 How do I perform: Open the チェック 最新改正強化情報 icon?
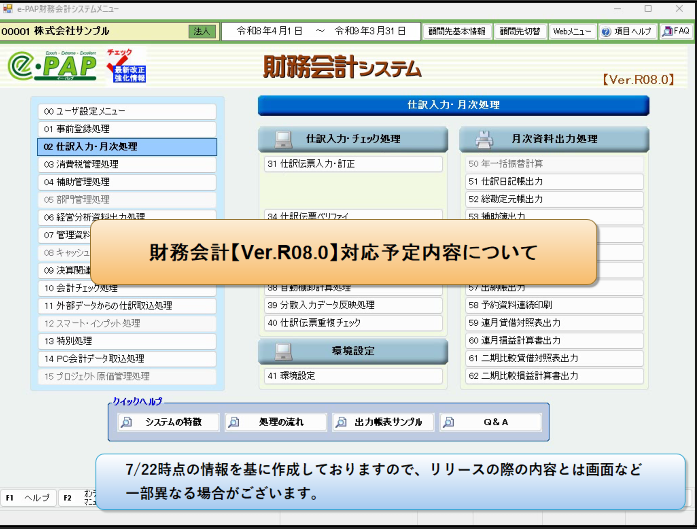click(126, 66)
